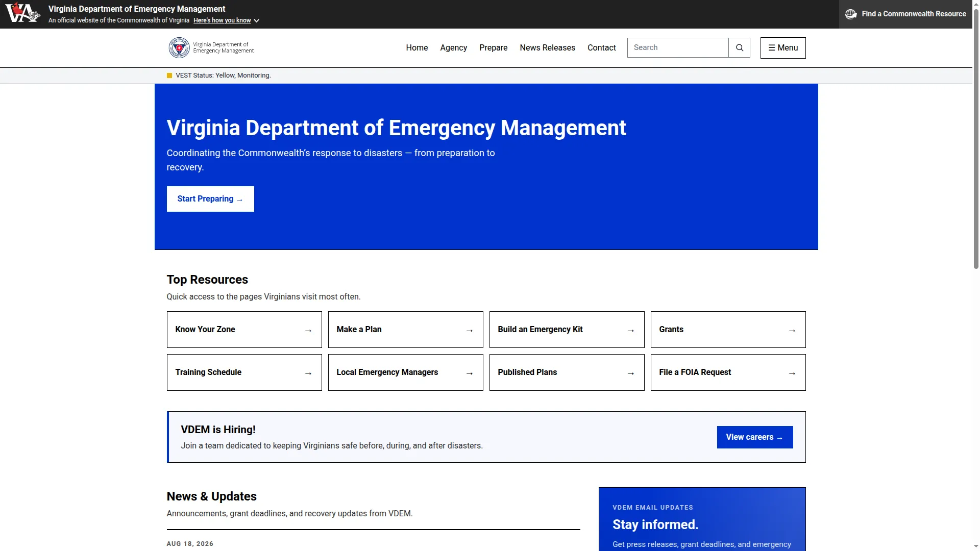The image size is (980, 551).
Task: Click the View careers button
Action: point(755,437)
